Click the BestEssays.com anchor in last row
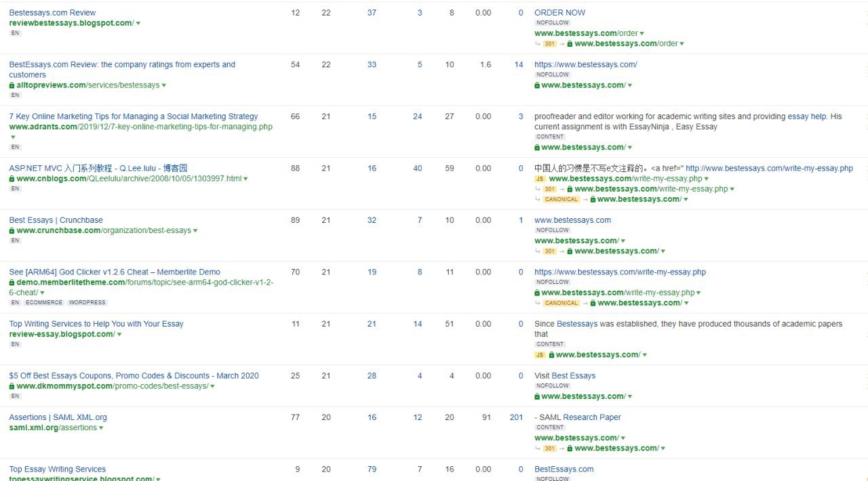Image resolution: width=868 pixels, height=481 pixels. (564, 469)
